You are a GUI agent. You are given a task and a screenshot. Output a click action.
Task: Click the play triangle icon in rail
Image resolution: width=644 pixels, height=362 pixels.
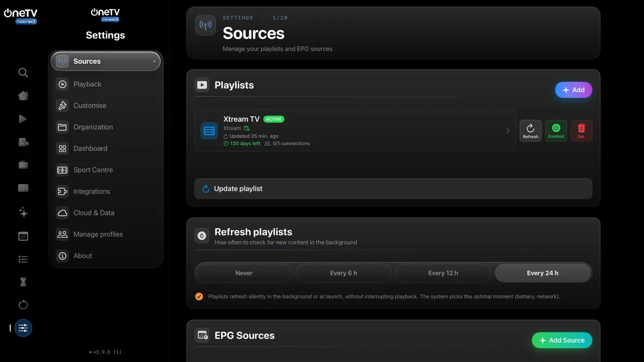point(23,119)
